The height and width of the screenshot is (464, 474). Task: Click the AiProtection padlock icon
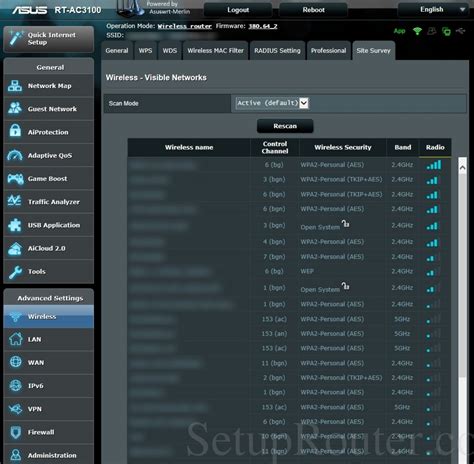(15, 130)
